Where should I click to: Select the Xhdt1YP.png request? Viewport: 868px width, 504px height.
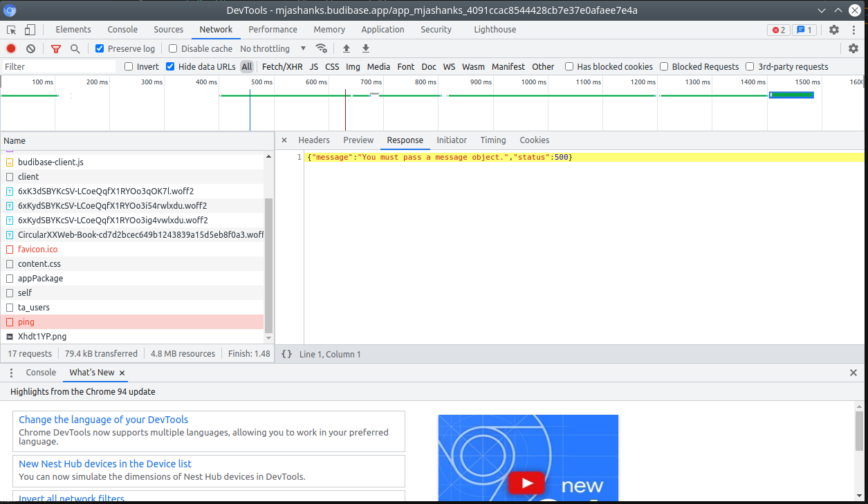tap(132, 337)
